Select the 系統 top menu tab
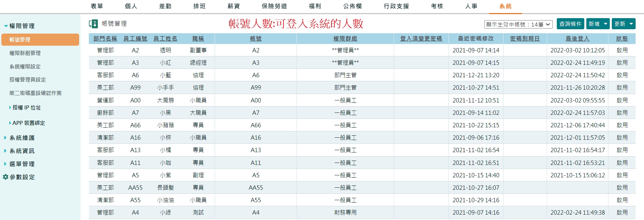Viewport: 644px width, 220px height. pyautogui.click(x=505, y=6)
